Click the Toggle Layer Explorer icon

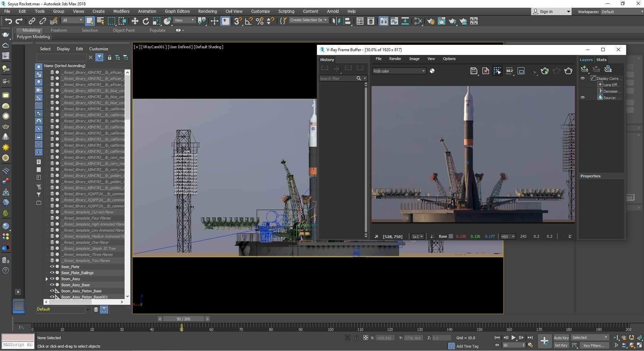pos(371,21)
